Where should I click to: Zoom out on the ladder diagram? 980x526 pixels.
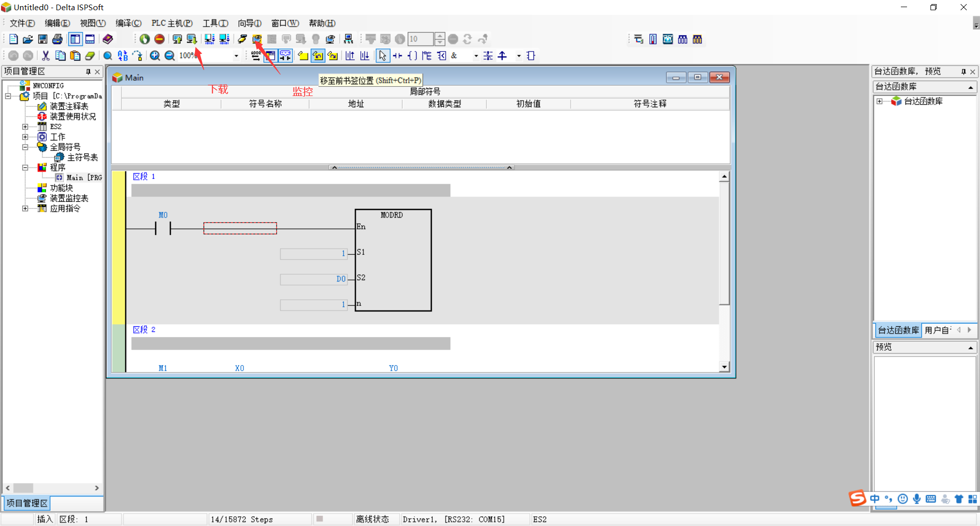[169, 56]
